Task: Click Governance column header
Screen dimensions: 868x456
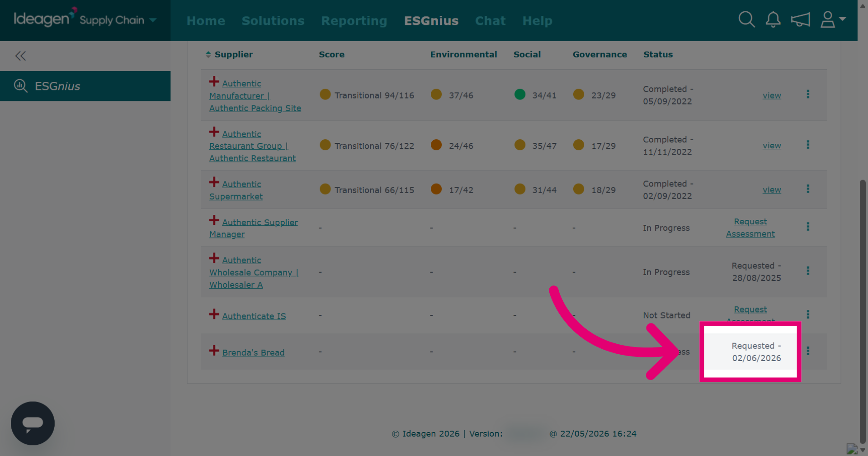Action: pyautogui.click(x=599, y=54)
